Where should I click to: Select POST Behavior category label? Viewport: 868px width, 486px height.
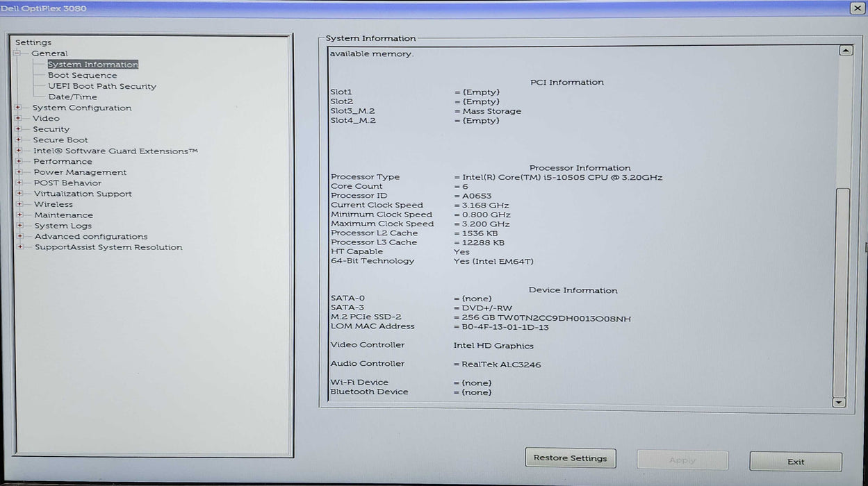coord(67,183)
